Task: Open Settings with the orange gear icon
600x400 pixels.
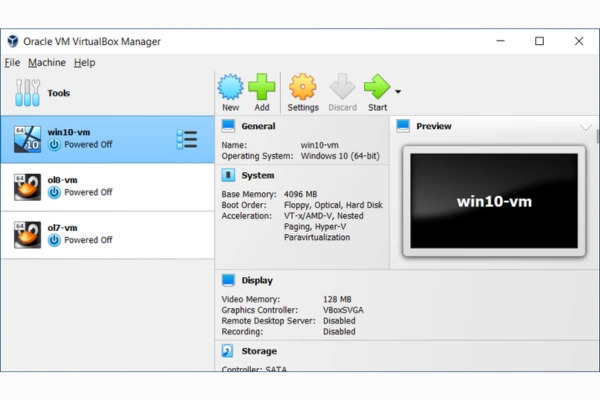Action: click(x=303, y=87)
